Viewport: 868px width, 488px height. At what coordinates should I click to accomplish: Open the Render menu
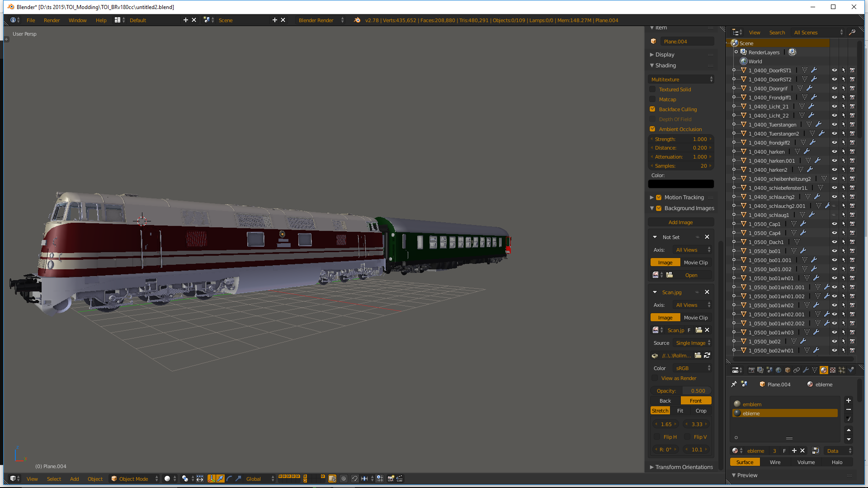pyautogui.click(x=52, y=20)
